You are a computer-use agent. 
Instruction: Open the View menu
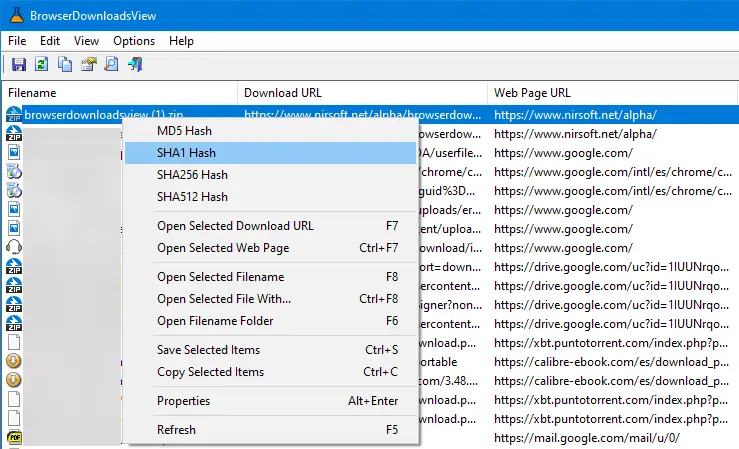pos(86,41)
